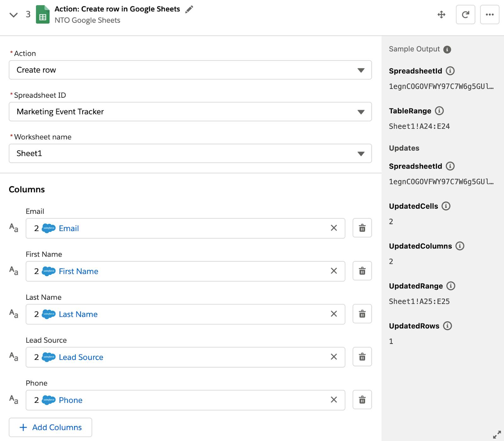The image size is (504, 441).
Task: Clear the Last Name column value
Action: coord(334,314)
